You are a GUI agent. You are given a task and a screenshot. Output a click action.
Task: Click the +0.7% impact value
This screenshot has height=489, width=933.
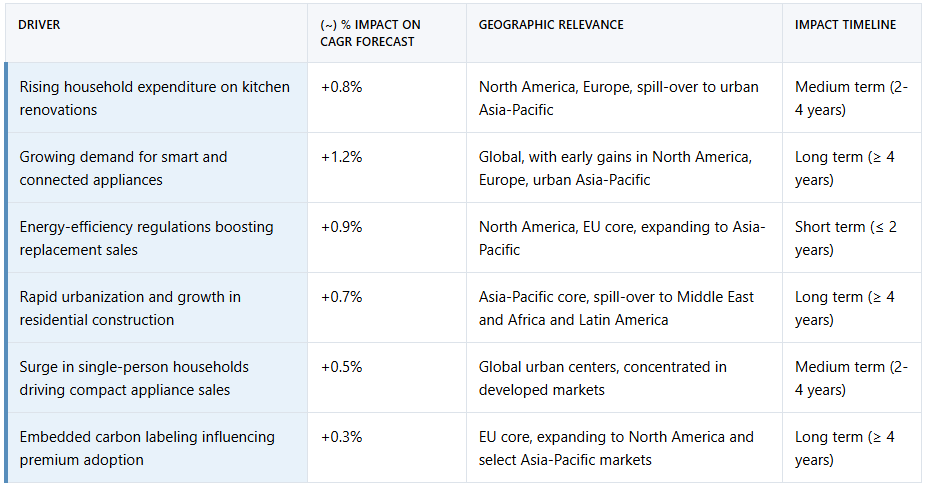pos(341,297)
